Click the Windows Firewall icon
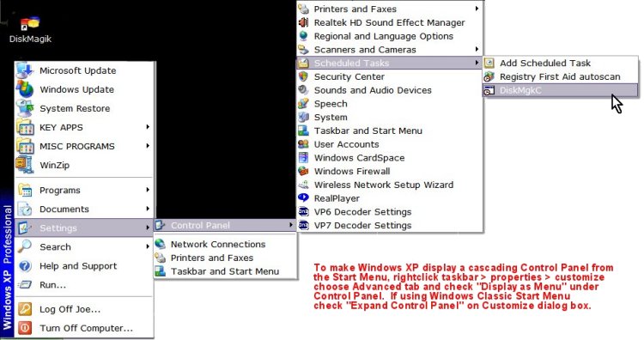 [303, 171]
